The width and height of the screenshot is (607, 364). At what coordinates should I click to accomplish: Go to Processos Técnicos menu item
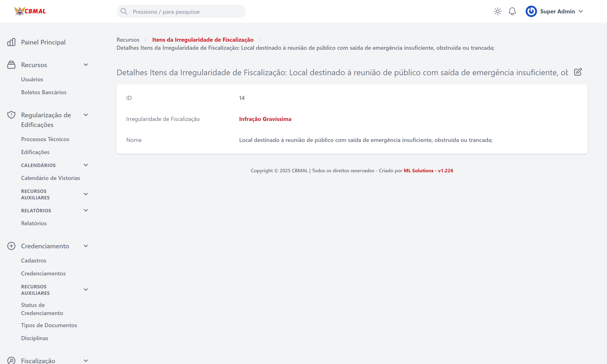[45, 139]
